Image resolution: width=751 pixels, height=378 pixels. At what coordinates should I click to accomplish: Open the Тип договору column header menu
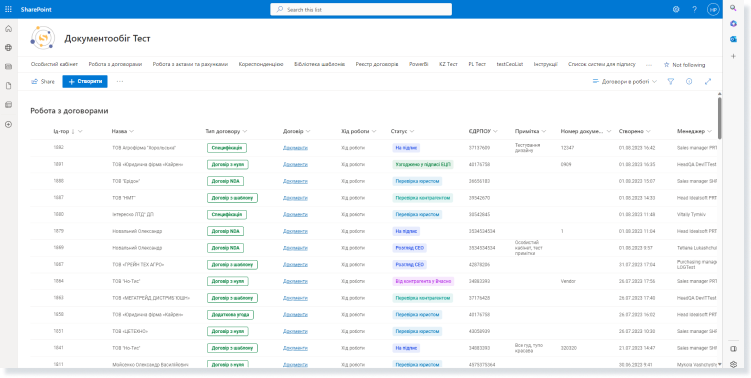(226, 131)
